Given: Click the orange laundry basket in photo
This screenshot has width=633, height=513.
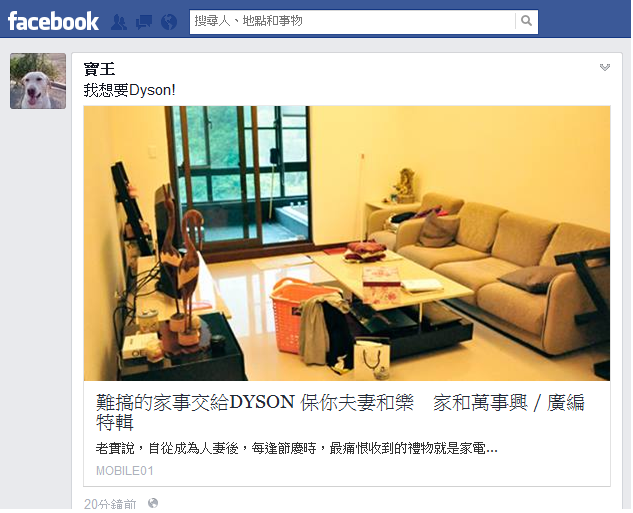Looking at the screenshot, I should point(300,318).
